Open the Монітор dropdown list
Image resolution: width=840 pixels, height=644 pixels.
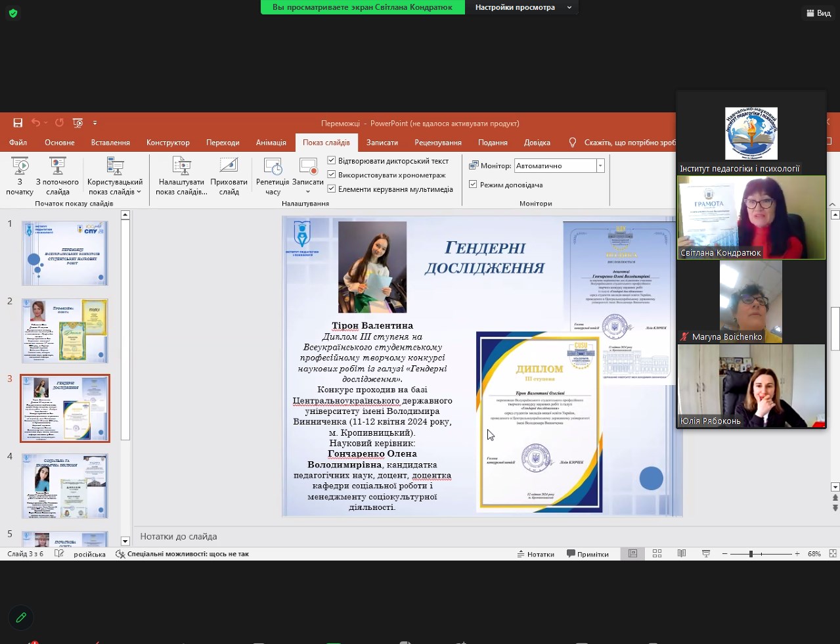click(x=600, y=166)
